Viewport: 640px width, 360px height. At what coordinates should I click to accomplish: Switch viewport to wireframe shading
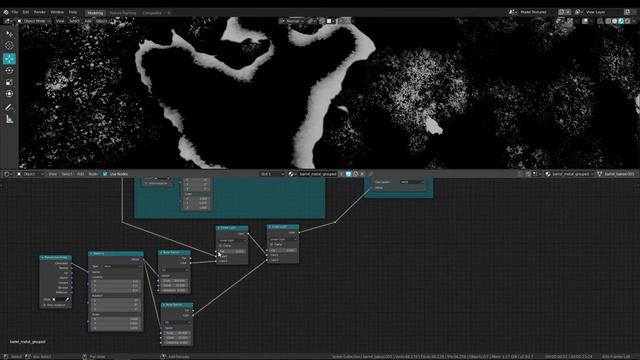coord(608,21)
